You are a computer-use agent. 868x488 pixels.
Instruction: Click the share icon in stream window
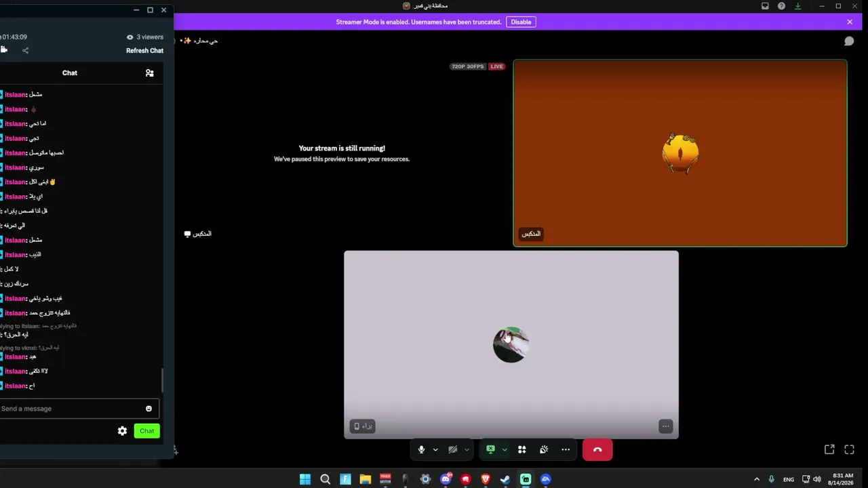[x=25, y=50]
